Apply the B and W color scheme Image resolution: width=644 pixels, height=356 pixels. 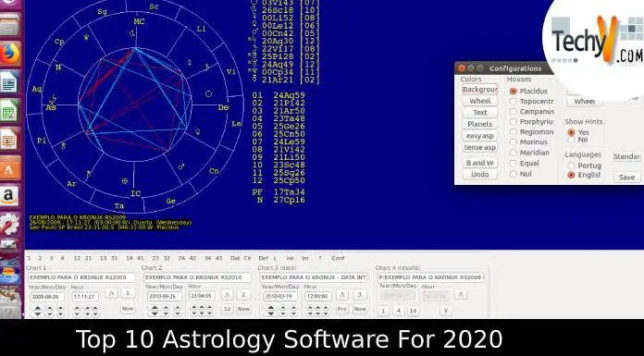tap(479, 163)
